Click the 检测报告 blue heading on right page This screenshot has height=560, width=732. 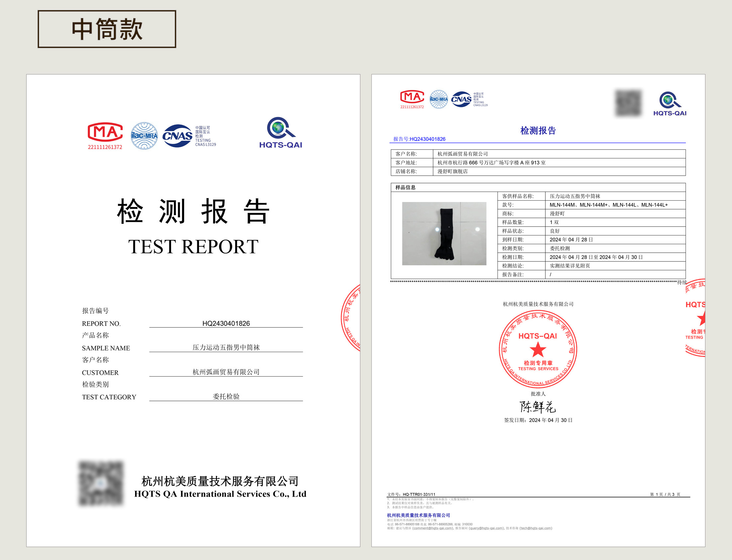point(538,131)
